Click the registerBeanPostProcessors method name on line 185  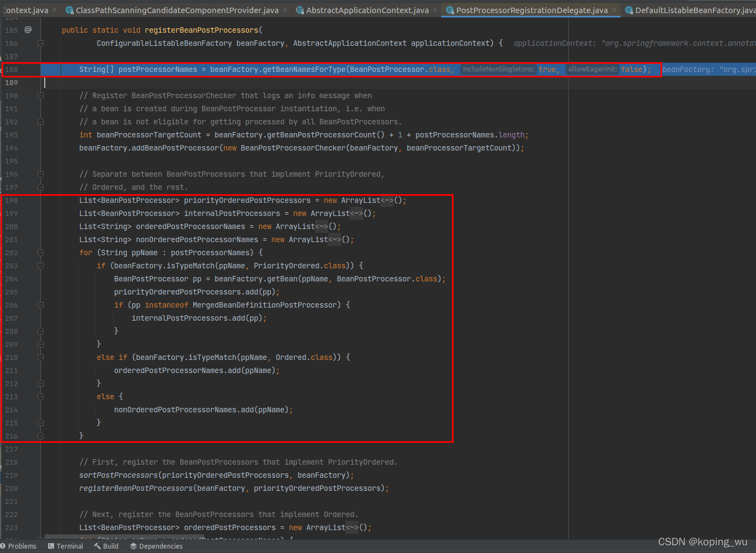point(201,30)
